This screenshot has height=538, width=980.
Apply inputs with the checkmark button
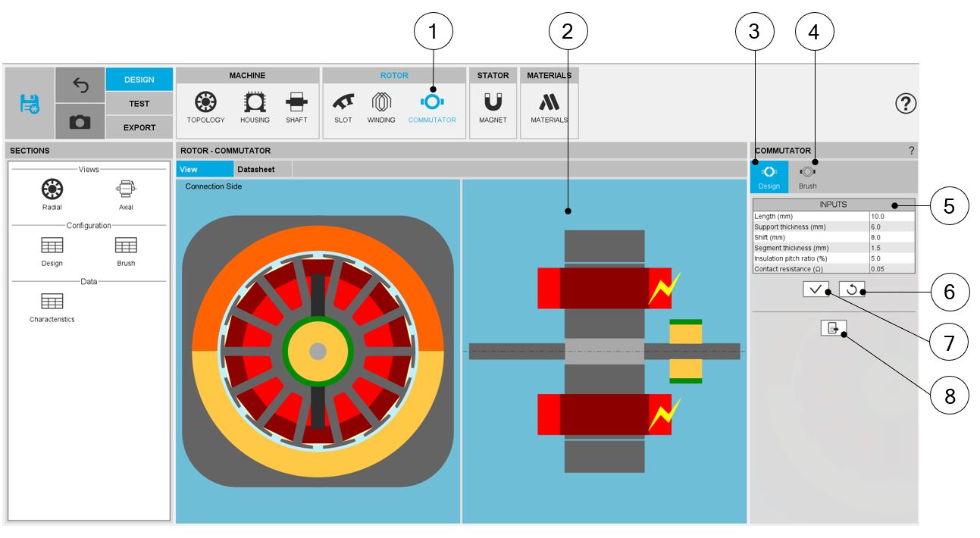point(816,289)
